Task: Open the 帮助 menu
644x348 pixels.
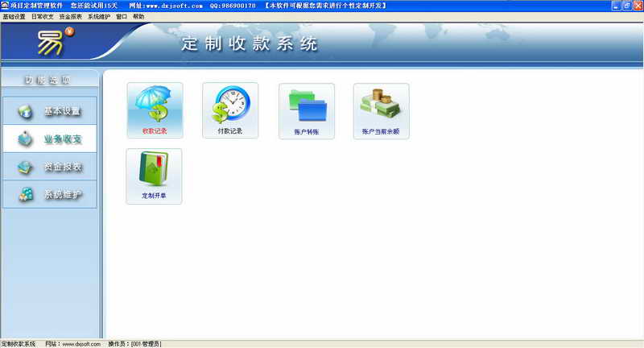Action: pyautogui.click(x=138, y=16)
